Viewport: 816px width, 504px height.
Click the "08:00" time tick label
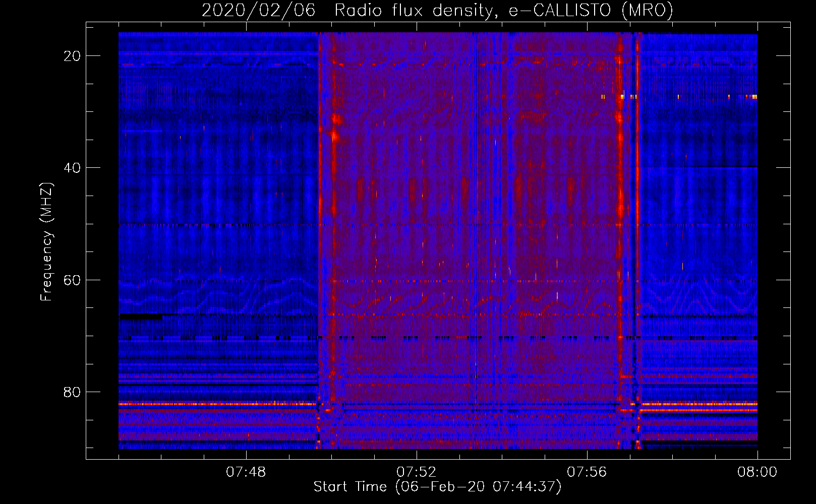point(757,472)
